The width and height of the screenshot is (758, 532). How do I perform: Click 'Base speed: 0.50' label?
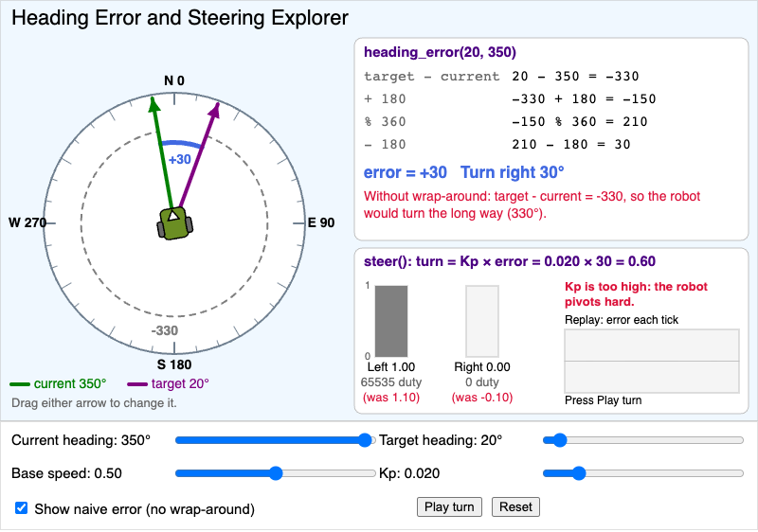(x=66, y=473)
